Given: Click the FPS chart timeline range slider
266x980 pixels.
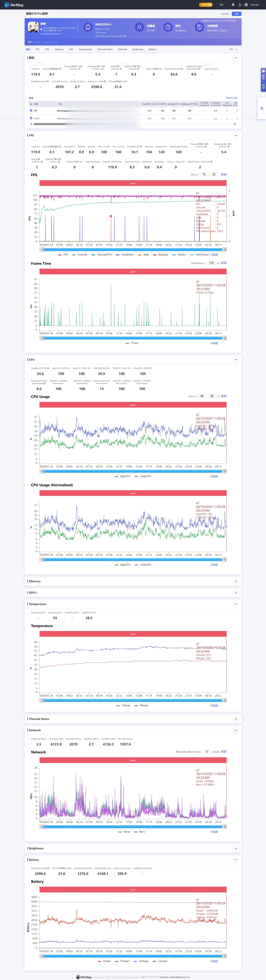Looking at the screenshot, I should coord(133,250).
